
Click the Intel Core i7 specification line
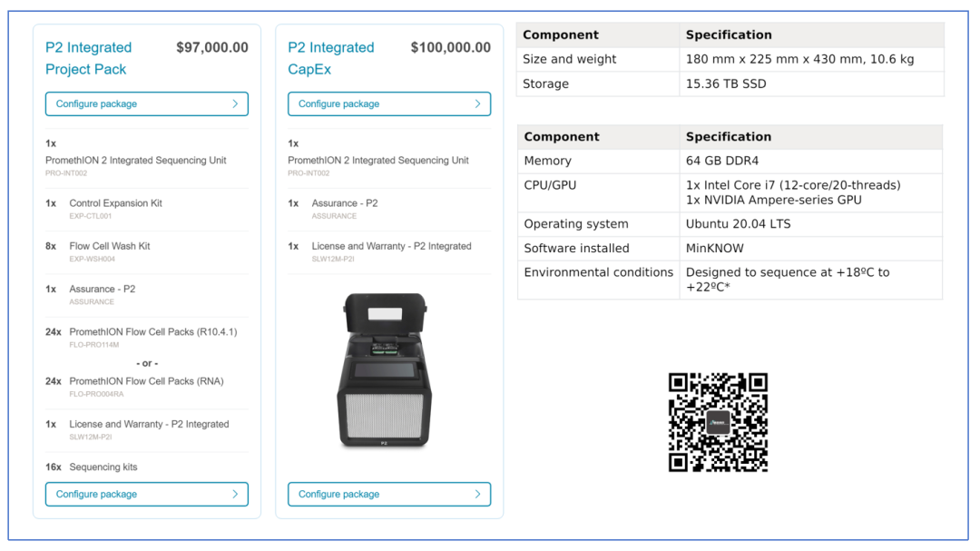793,185
